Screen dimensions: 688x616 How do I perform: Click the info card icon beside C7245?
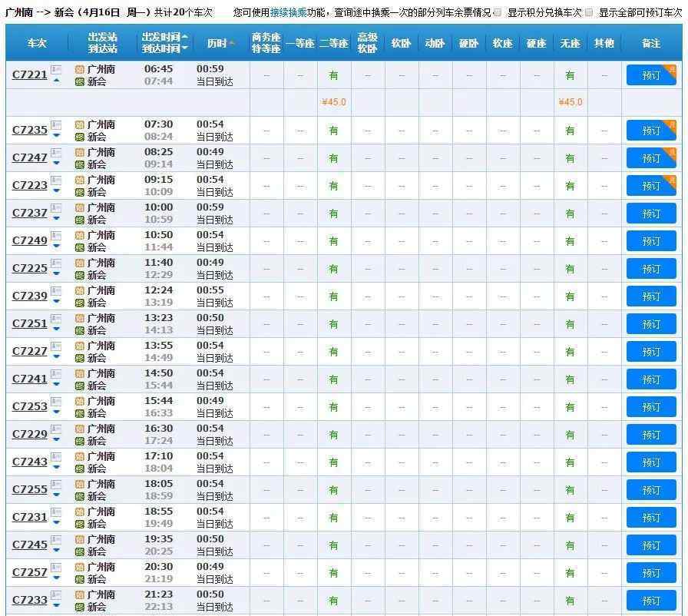[56, 540]
